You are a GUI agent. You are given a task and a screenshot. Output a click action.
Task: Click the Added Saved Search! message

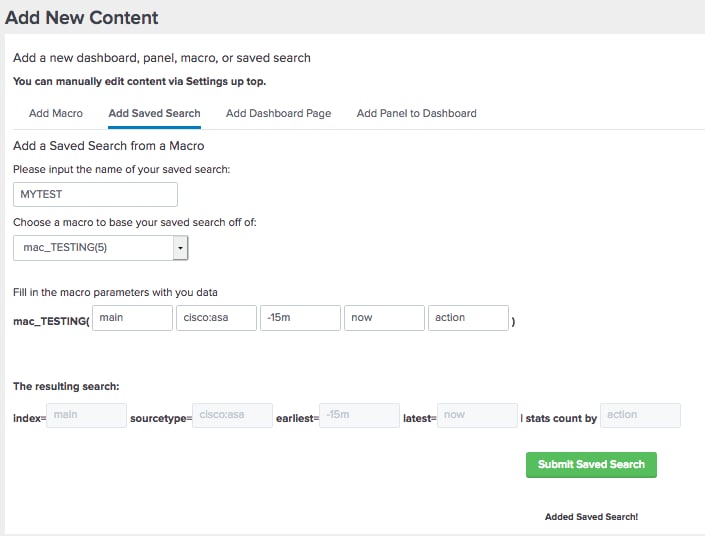click(x=591, y=517)
